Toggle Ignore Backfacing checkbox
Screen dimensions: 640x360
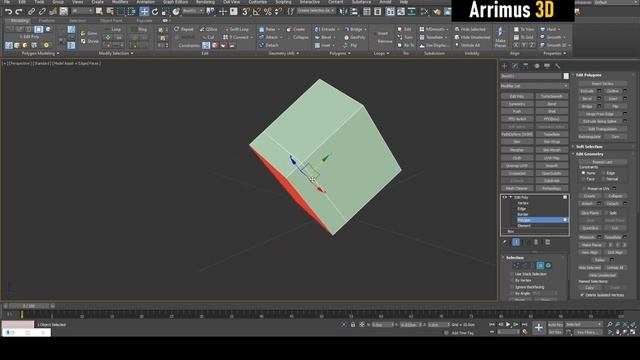(x=512, y=287)
